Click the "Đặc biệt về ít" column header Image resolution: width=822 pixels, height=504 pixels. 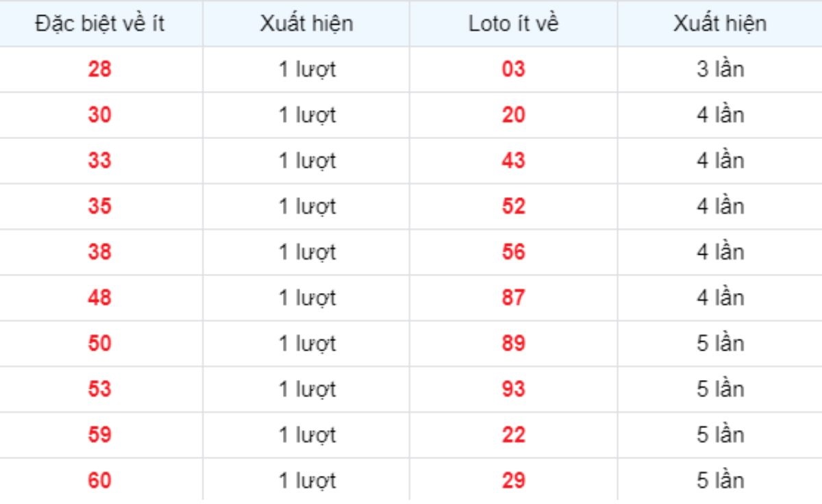(x=99, y=23)
